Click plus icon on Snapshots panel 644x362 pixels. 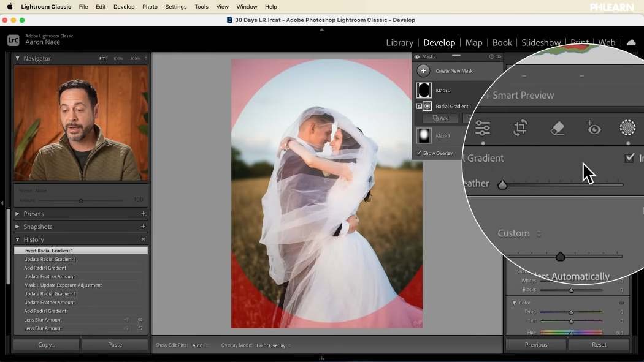[143, 226]
